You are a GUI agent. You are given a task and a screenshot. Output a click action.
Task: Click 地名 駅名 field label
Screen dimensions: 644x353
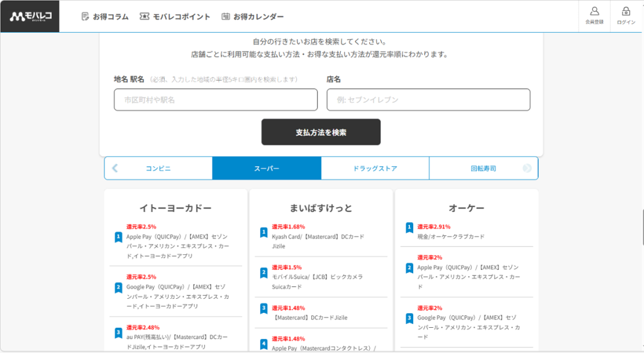pos(129,79)
